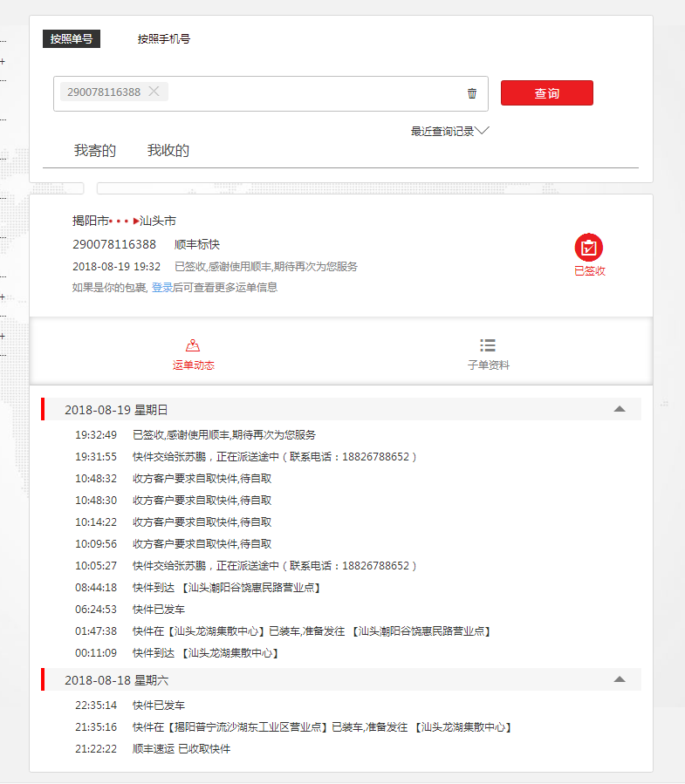
Task: Select the 08:44:18 快件到达 entry
Action: tap(198, 588)
